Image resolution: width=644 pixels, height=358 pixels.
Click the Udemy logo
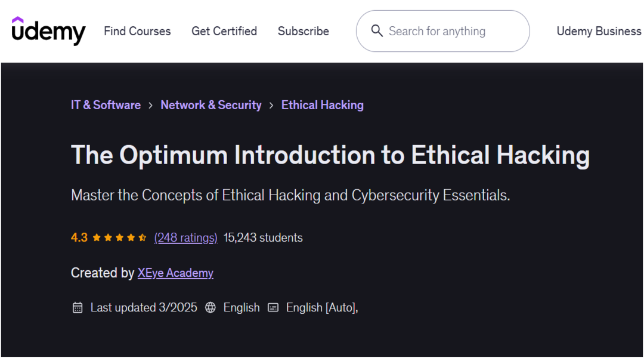point(48,30)
